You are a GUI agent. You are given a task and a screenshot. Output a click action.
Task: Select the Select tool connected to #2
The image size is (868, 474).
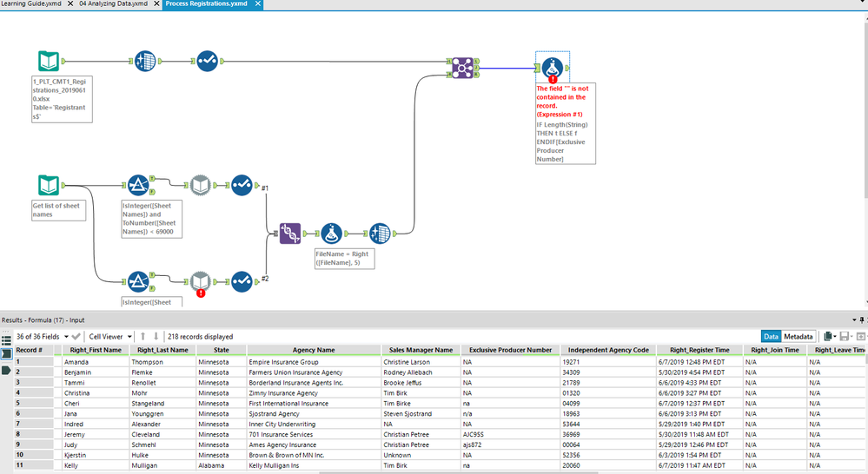[x=242, y=281]
